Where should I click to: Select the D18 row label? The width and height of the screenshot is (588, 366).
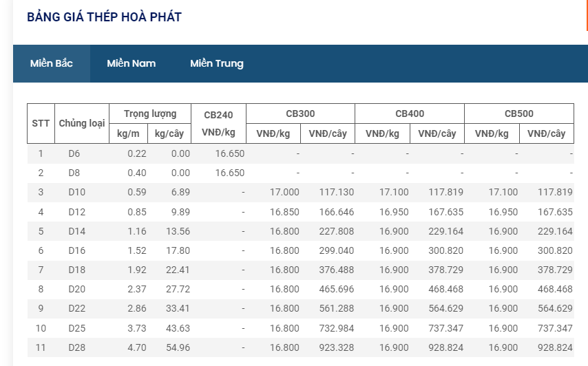coord(77,270)
